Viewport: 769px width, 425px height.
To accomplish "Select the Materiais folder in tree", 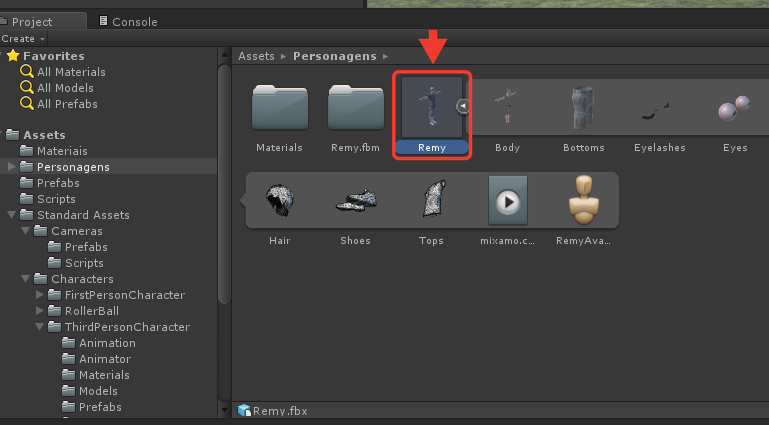I will point(53,151).
